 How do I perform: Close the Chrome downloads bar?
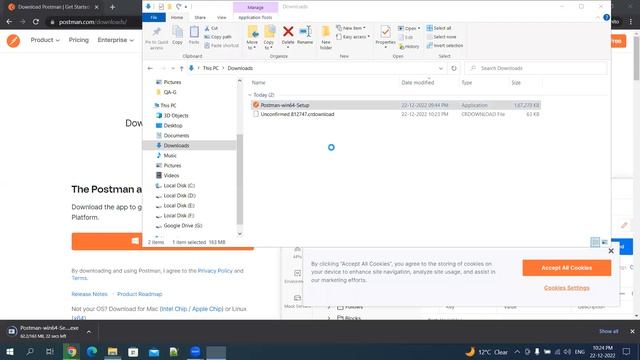click(632, 331)
